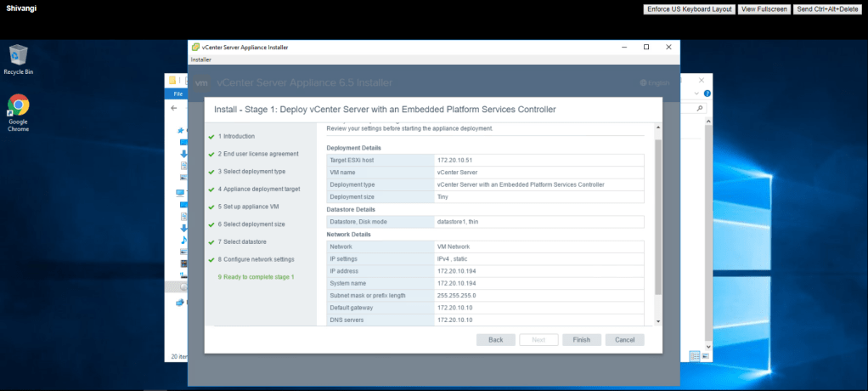This screenshot has height=391, width=868.
Task: Click the Explorer search magnifier icon
Action: point(700,109)
